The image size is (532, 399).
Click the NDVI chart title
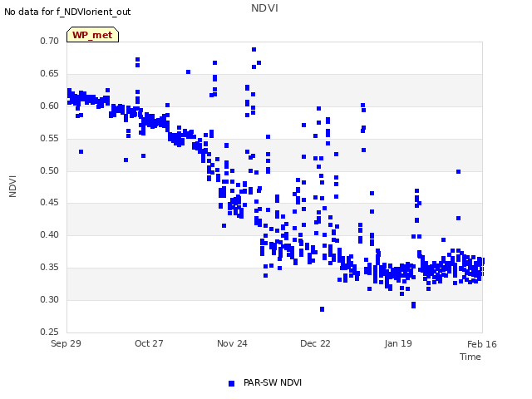[264, 8]
